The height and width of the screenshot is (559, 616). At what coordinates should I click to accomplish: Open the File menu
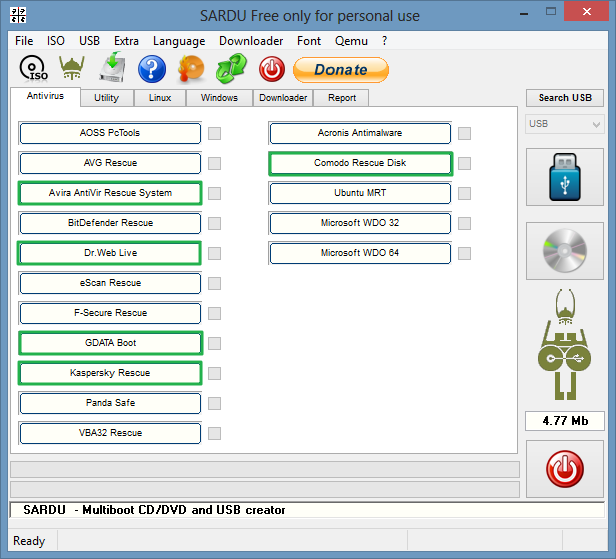[x=24, y=41]
